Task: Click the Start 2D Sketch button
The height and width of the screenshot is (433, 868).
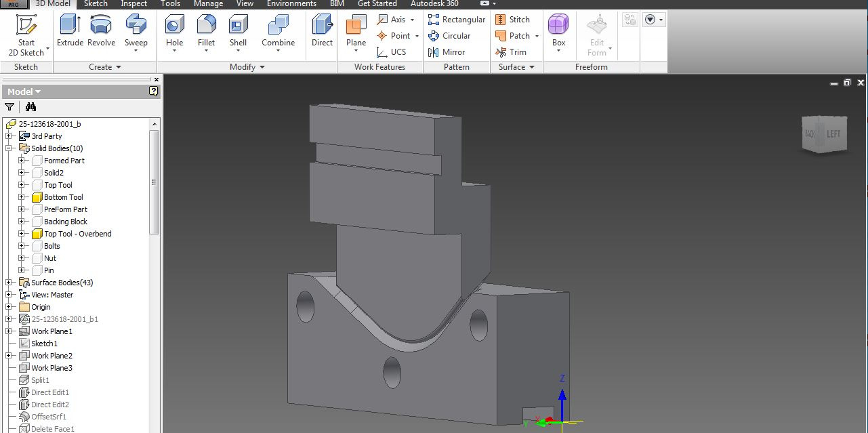Action: coord(27,33)
